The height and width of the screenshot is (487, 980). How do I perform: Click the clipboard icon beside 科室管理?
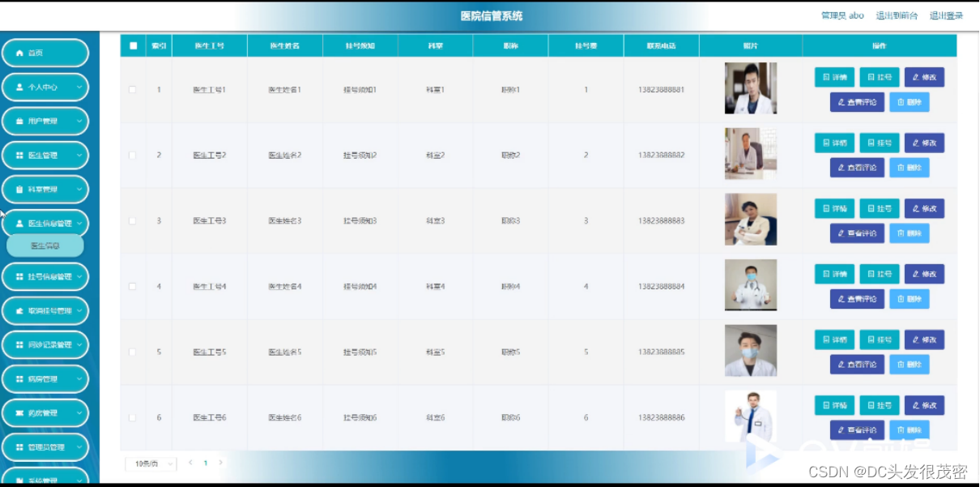[20, 189]
